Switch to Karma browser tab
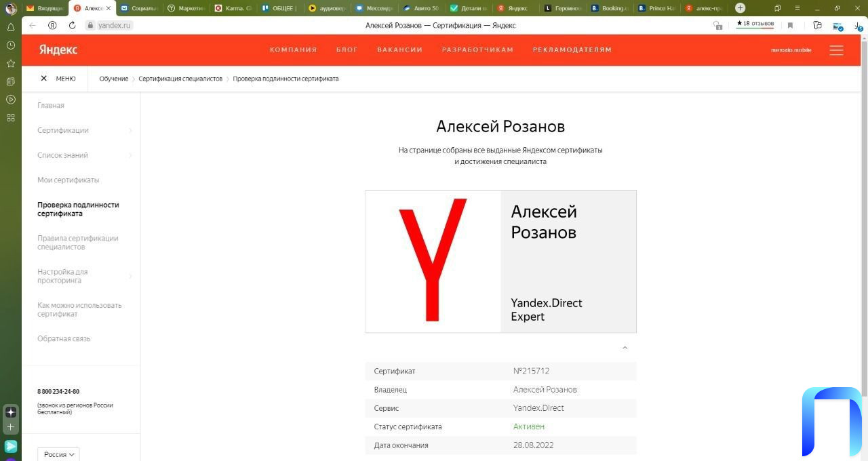The image size is (868, 461). tap(233, 8)
